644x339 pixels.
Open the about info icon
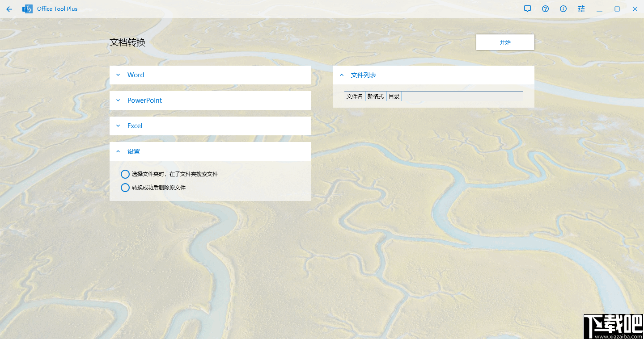[563, 8]
